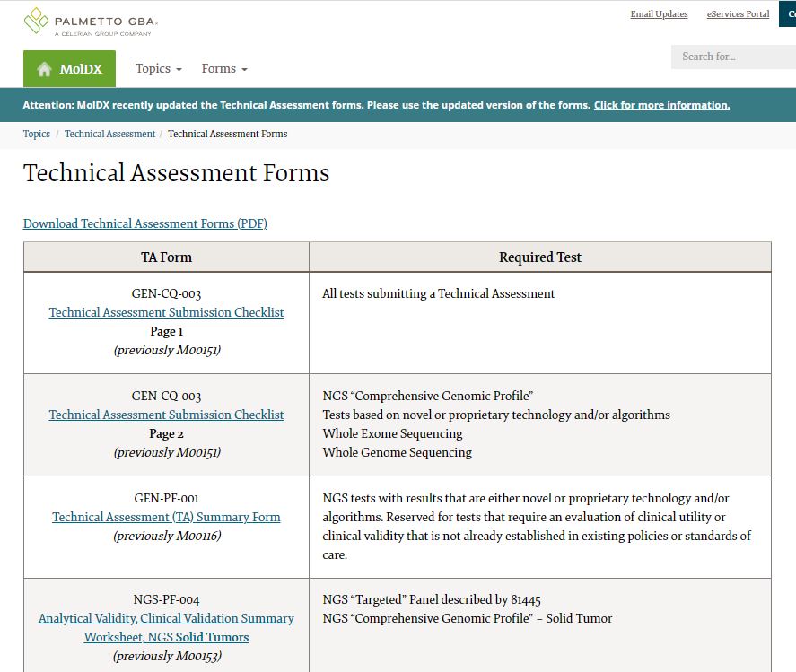Click the dark teal button at top right
Image resolution: width=796 pixels, height=672 pixels.
click(788, 14)
